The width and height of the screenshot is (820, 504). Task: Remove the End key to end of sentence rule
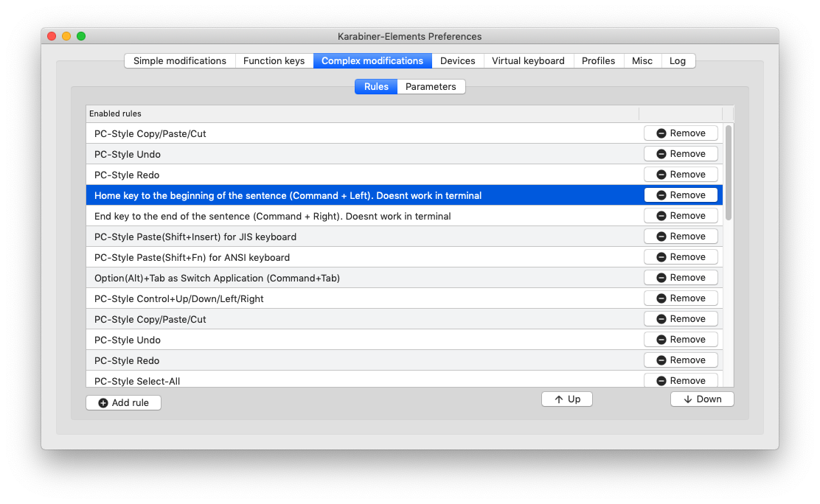(681, 215)
